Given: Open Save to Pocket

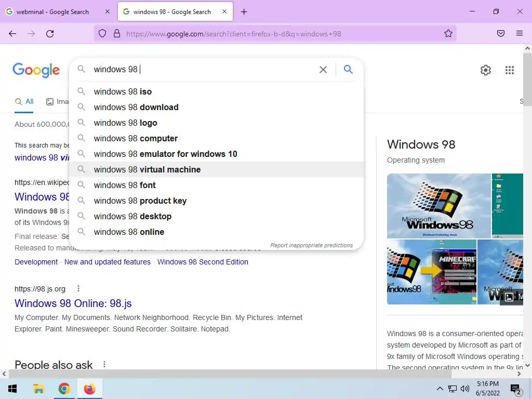Looking at the screenshot, I should [x=501, y=33].
